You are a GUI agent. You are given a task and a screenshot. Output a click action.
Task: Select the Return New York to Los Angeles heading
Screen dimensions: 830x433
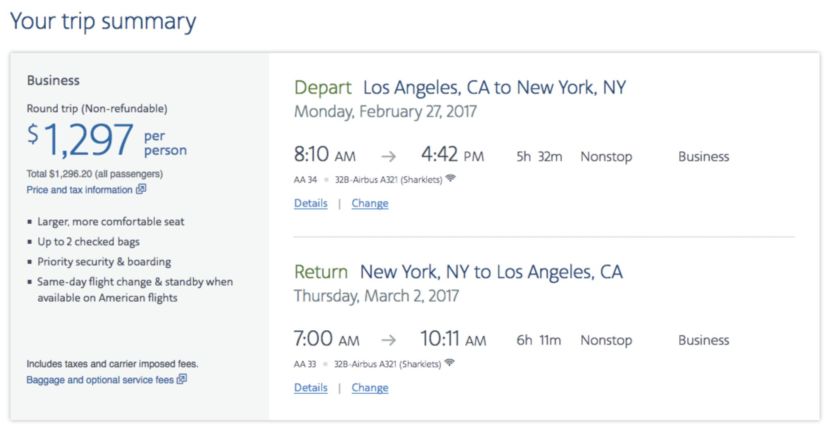tap(458, 272)
